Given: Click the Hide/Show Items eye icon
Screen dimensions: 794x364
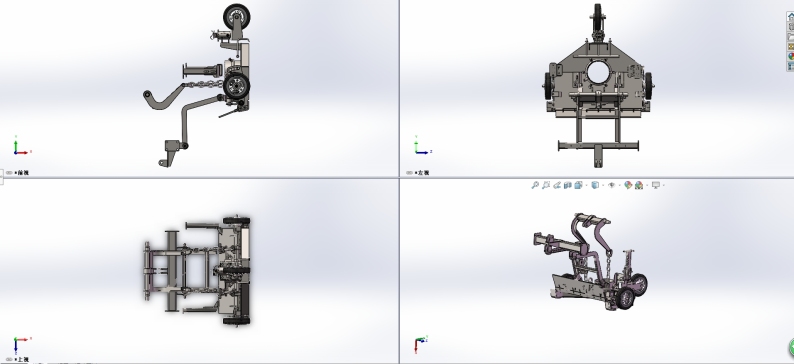Looking at the screenshot, I should pos(612,185).
